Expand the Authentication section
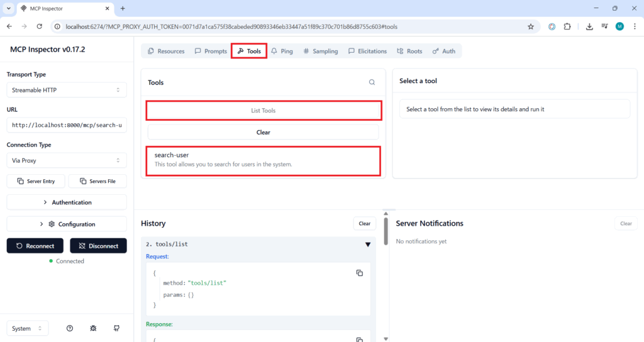 pyautogui.click(x=67, y=202)
